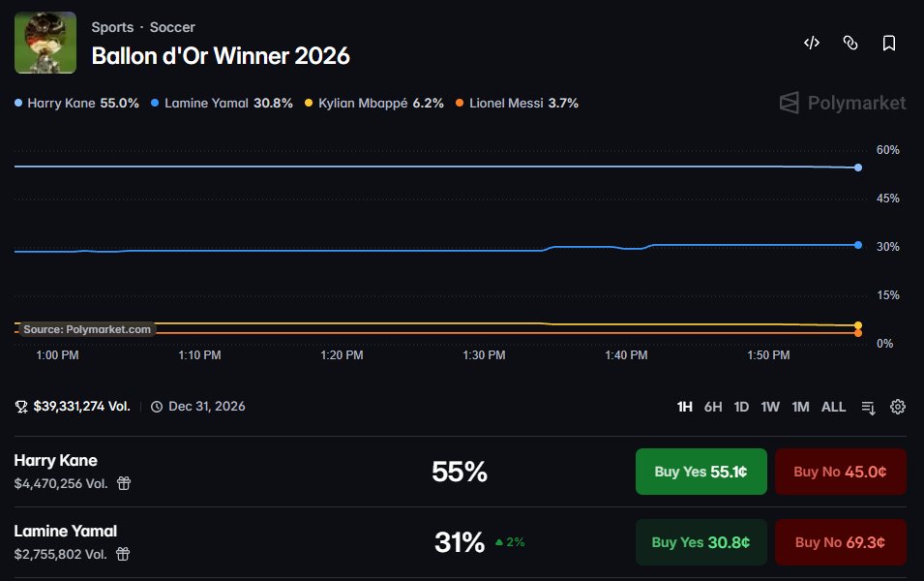Open chart settings gear icon
The width and height of the screenshot is (924, 581).
click(x=898, y=407)
